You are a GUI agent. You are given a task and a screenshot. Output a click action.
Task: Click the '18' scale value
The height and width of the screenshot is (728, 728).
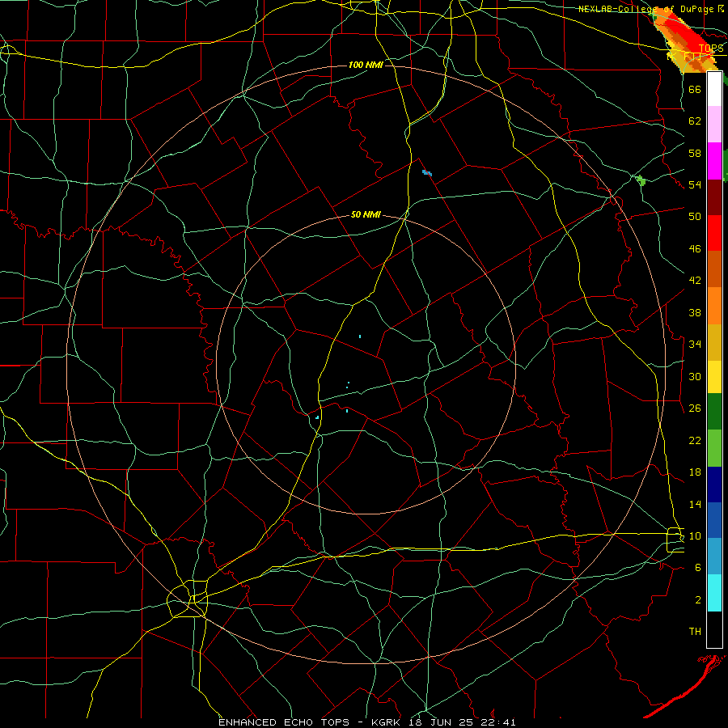pos(695,472)
